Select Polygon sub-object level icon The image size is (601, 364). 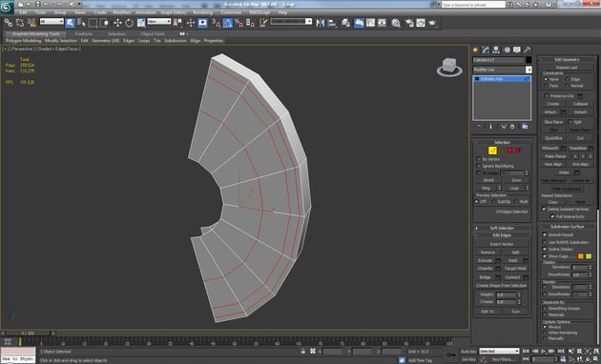click(509, 151)
